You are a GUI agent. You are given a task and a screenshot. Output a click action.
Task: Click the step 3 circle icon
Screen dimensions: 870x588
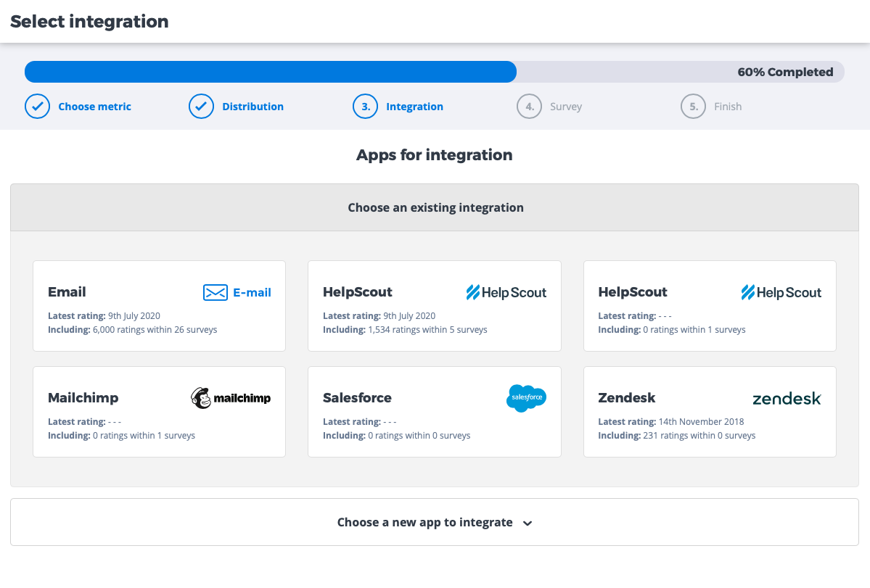point(365,107)
